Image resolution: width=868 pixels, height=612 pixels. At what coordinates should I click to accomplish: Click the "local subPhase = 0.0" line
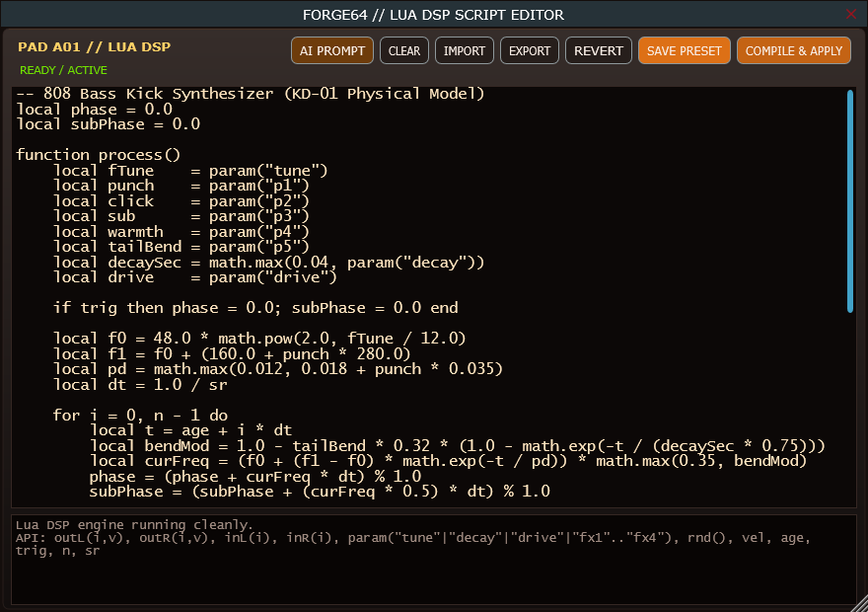click(x=108, y=124)
